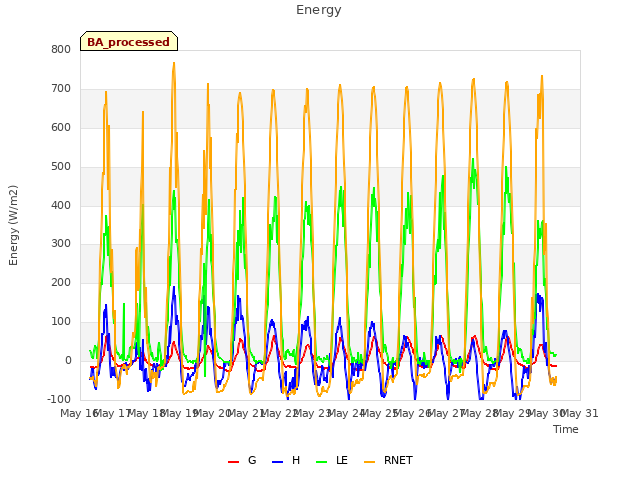Click the 300 y-axis tick label
Screen dimensions: 640x480
click(x=61, y=244)
